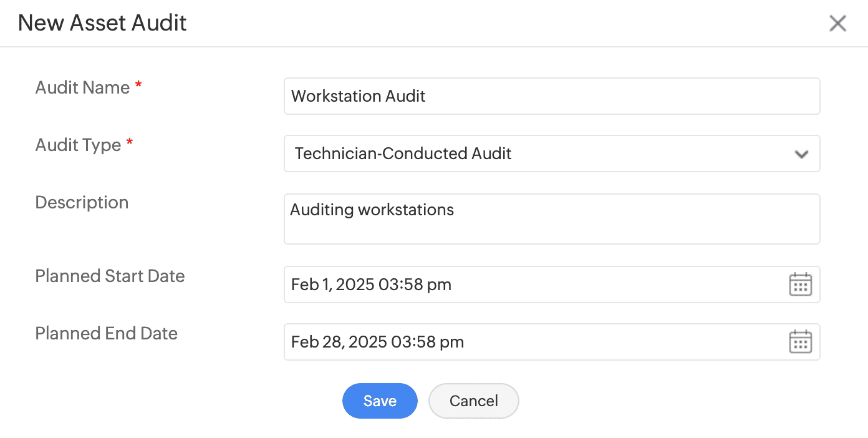
Task: Click the red asterisk beside Audit Type
Action: 130,144
